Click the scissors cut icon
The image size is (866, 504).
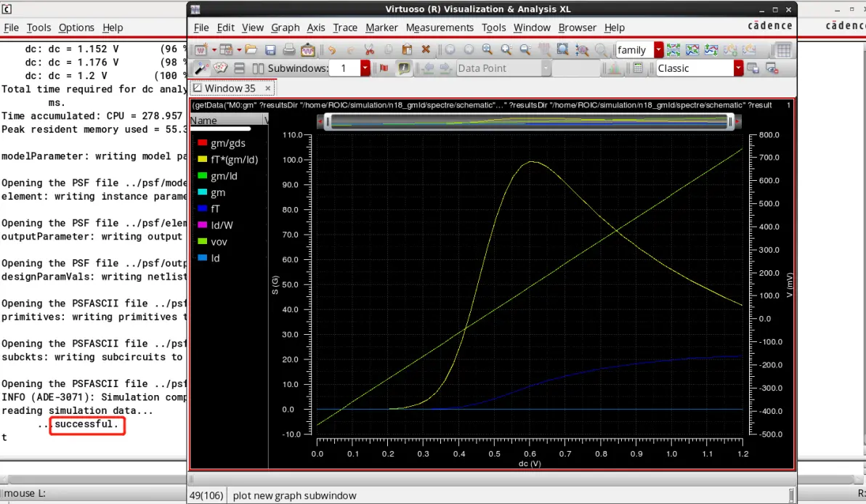[x=370, y=49]
